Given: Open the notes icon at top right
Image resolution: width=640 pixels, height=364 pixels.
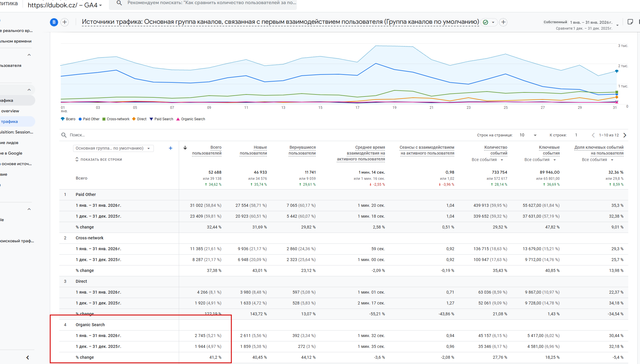Looking at the screenshot, I should (630, 22).
